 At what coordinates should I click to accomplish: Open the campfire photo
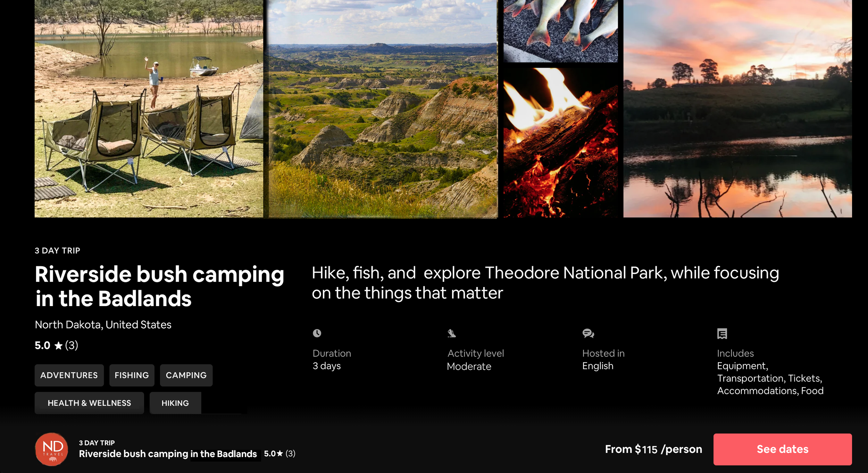[x=560, y=143]
